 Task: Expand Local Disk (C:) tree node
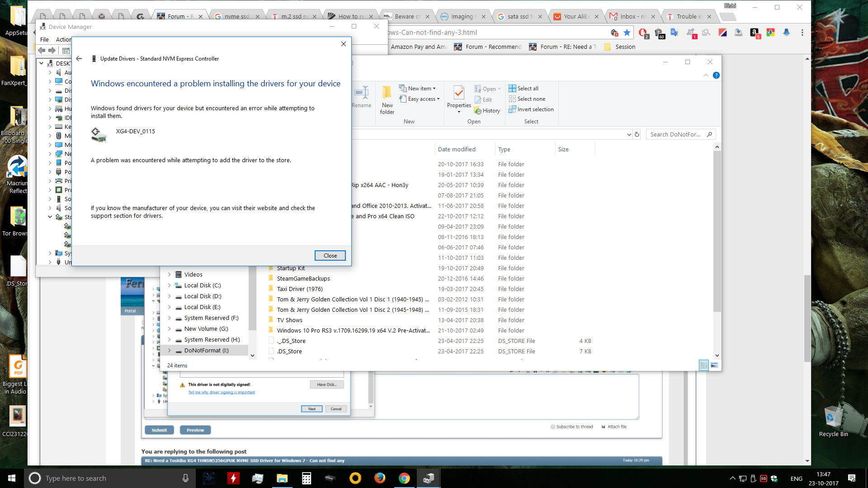[170, 286]
